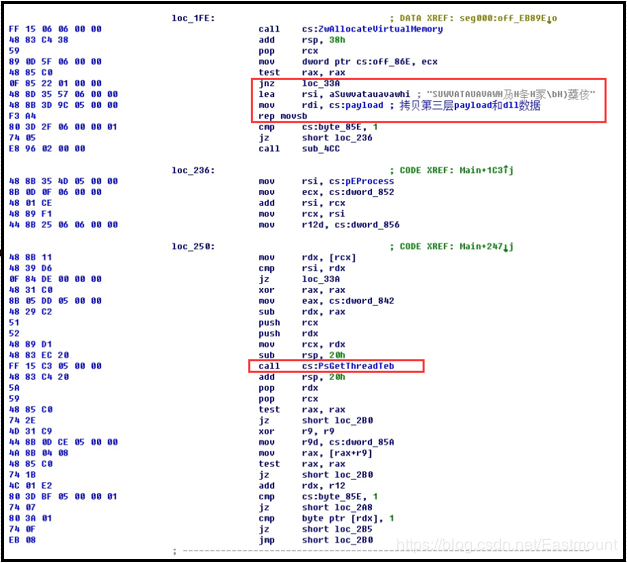The width and height of the screenshot is (627, 563).
Task: Click the 'rdx, [rcx]' operand
Action: [329, 258]
